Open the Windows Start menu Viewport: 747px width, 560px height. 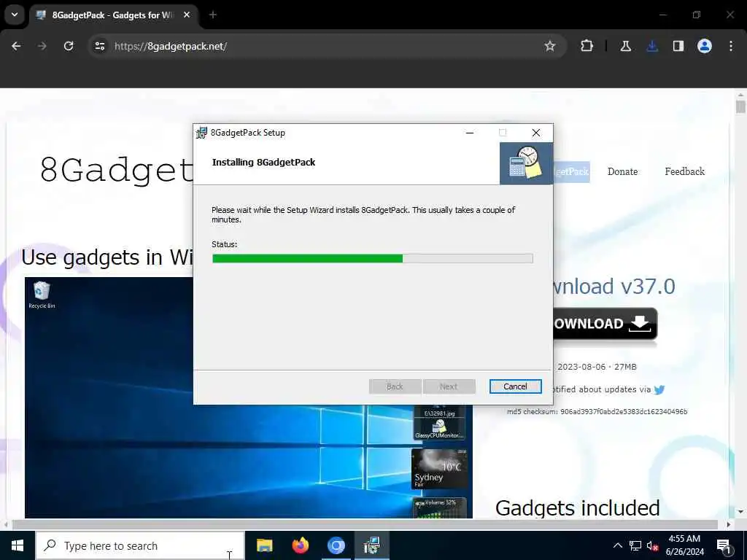(18, 545)
